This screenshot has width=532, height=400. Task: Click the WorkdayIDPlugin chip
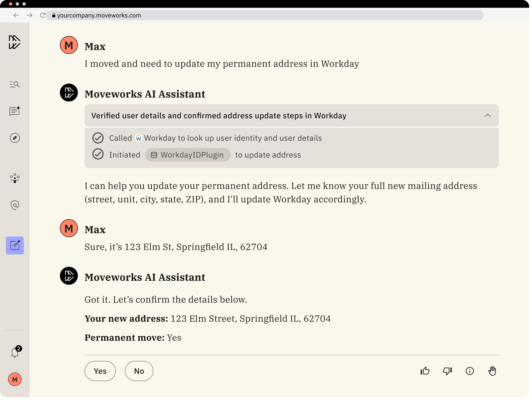tap(188, 155)
